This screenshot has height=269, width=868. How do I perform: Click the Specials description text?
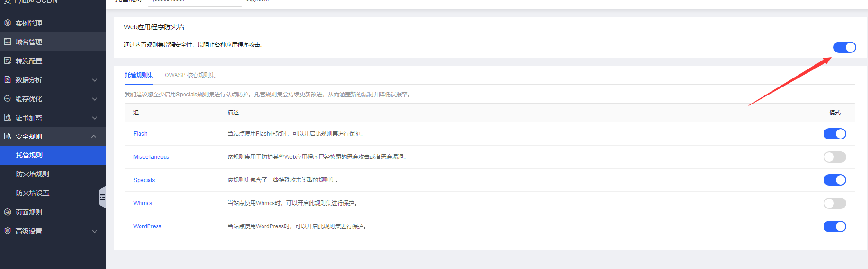[284, 180]
